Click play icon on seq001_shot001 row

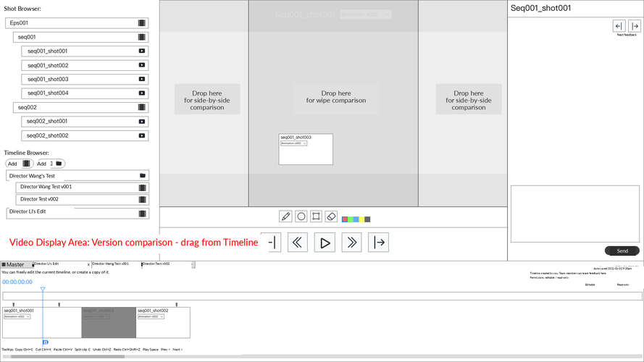click(142, 51)
